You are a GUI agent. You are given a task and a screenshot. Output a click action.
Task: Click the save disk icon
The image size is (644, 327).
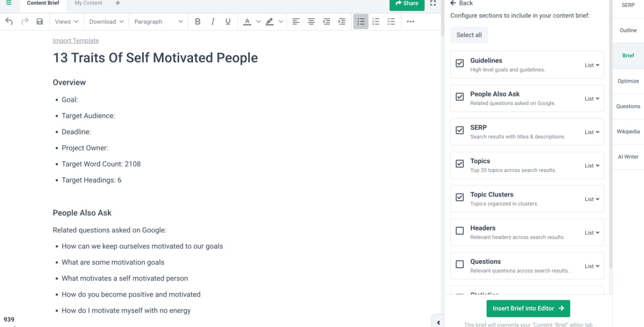coord(40,21)
